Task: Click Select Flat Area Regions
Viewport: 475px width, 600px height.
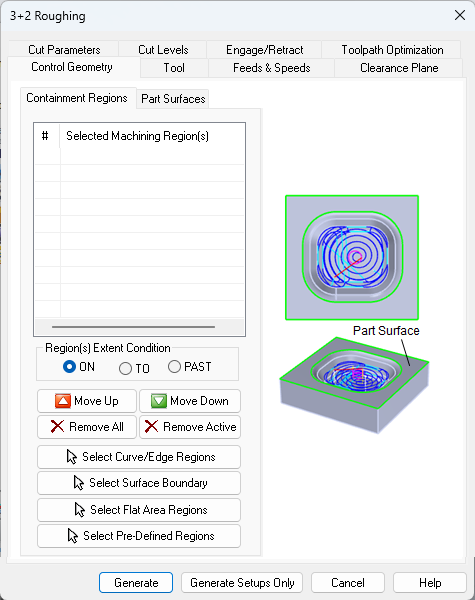Action: [x=139, y=510]
